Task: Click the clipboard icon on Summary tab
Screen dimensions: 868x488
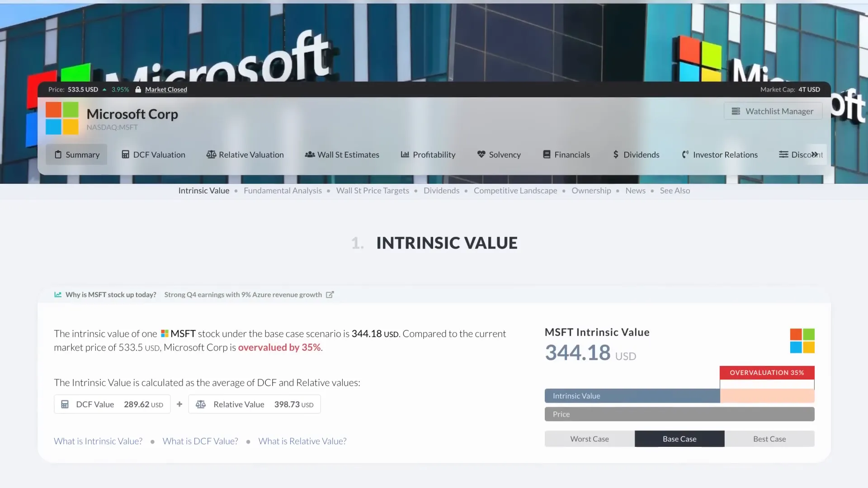Action: click(58, 155)
